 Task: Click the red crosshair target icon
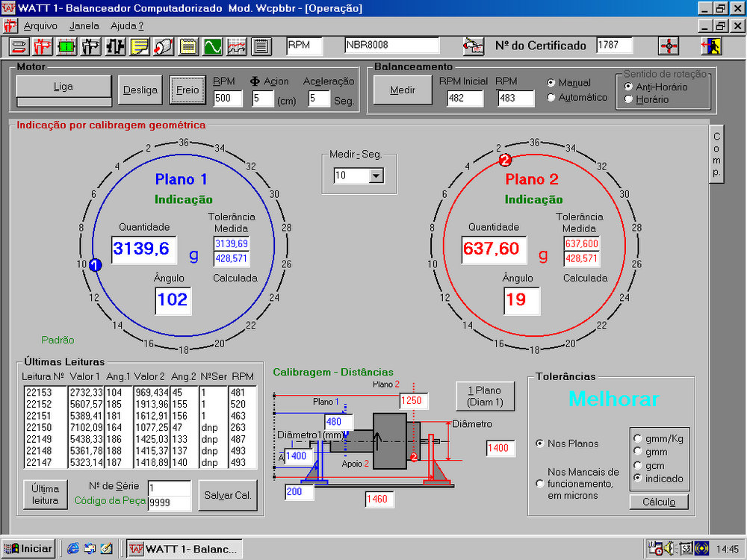point(669,46)
